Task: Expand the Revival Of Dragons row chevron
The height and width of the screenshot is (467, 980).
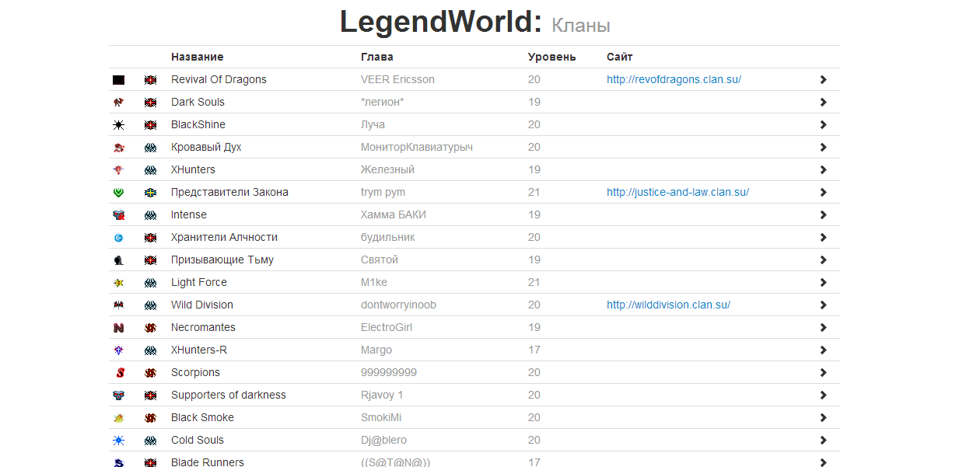Action: [x=823, y=80]
